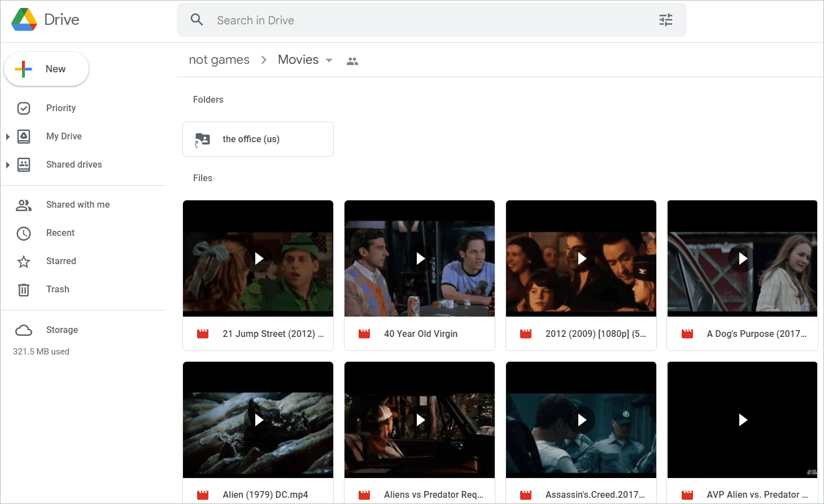Click video file icon for 40 Year Old Virgin

(x=364, y=334)
